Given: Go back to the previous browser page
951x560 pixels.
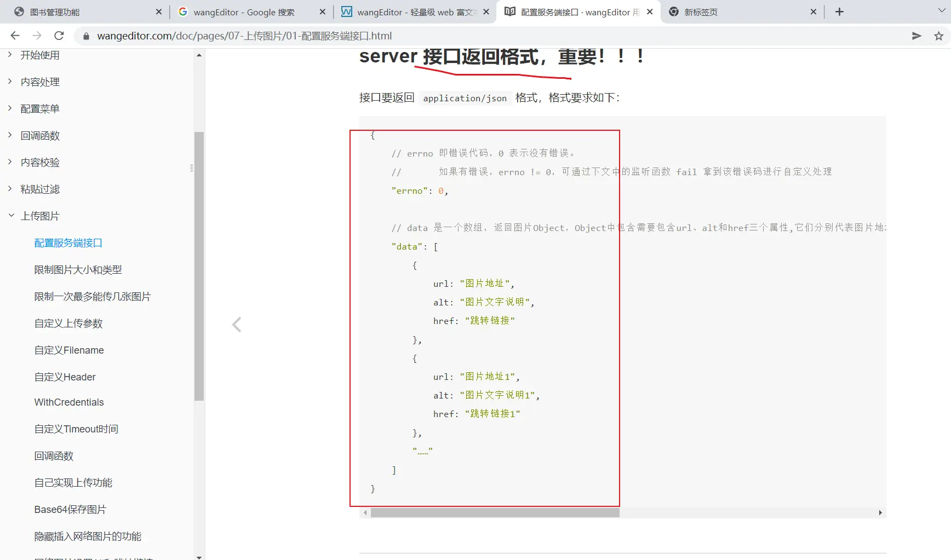Looking at the screenshot, I should (x=15, y=36).
